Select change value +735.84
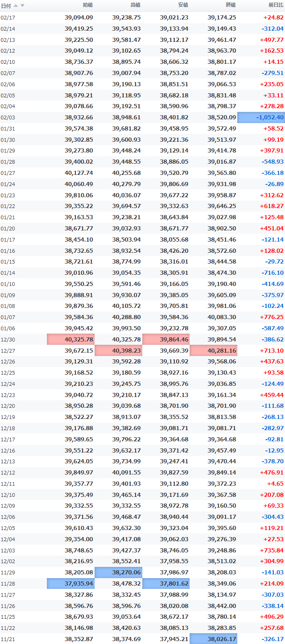 pos(272,550)
